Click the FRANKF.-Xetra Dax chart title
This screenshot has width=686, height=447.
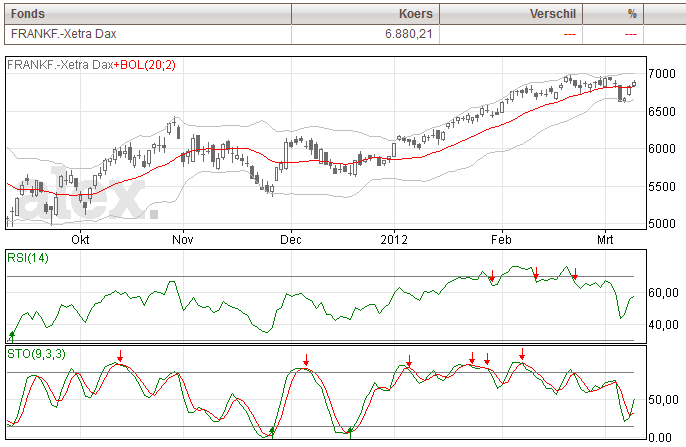[x=60, y=65]
